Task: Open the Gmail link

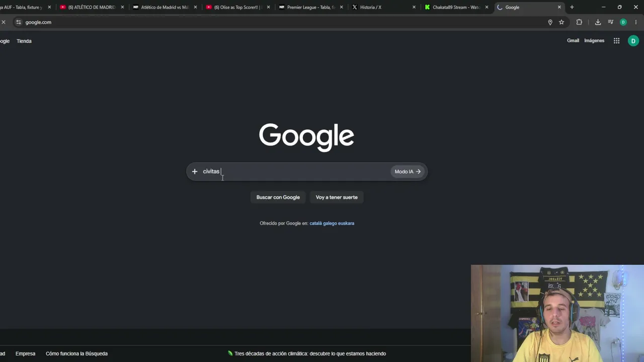Action: click(x=573, y=41)
